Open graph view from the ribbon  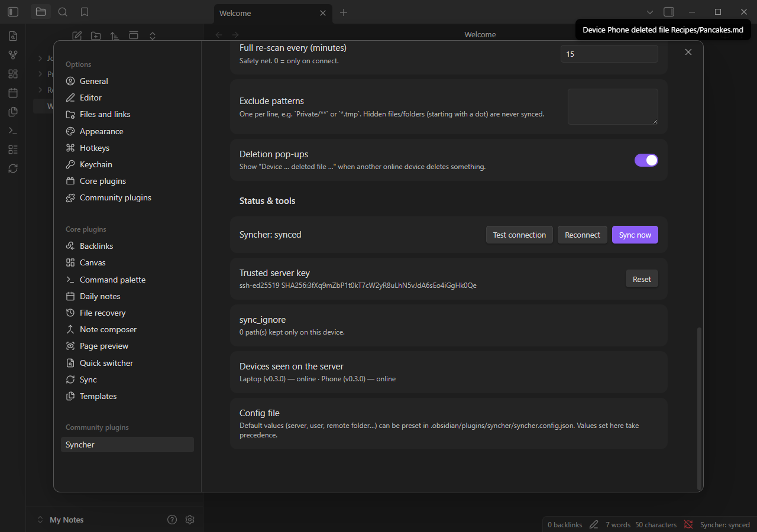tap(13, 55)
